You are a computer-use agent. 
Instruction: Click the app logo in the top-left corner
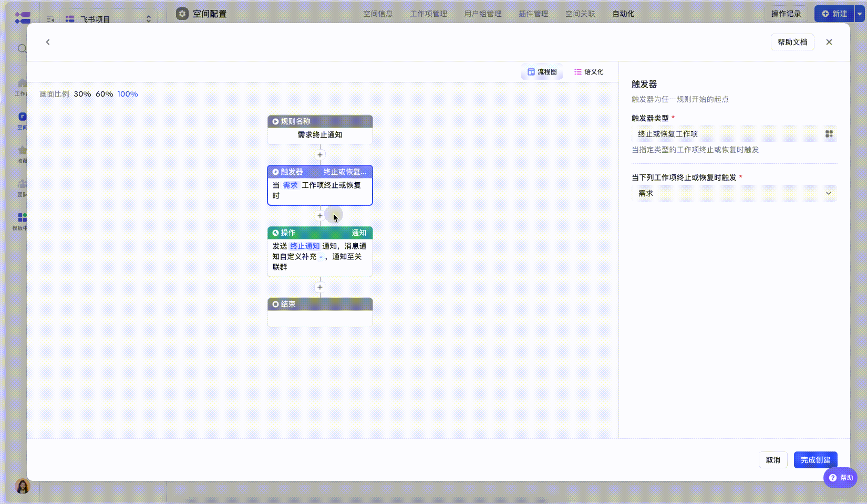(x=23, y=18)
